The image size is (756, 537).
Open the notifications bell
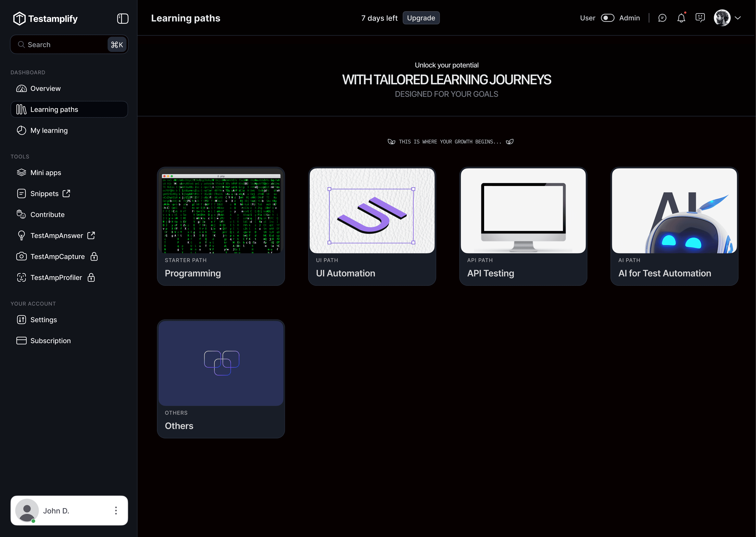pyautogui.click(x=681, y=18)
